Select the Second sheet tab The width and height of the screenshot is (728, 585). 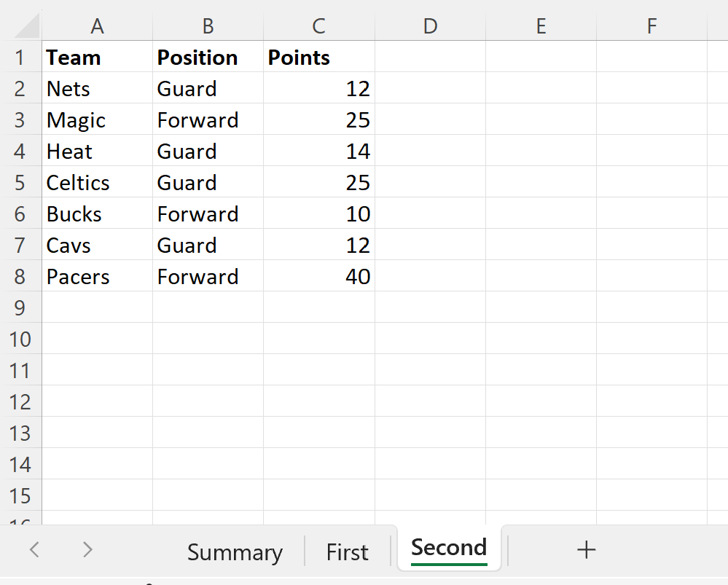pyautogui.click(x=449, y=548)
